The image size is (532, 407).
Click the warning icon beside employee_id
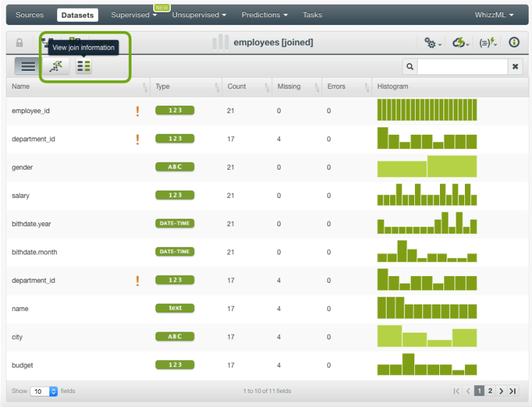pyautogui.click(x=137, y=111)
